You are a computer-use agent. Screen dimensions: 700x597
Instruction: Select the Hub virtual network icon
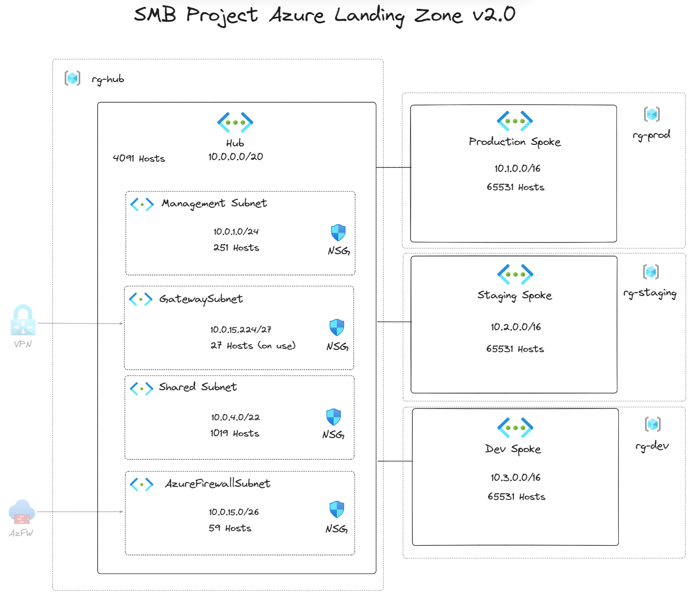click(235, 122)
